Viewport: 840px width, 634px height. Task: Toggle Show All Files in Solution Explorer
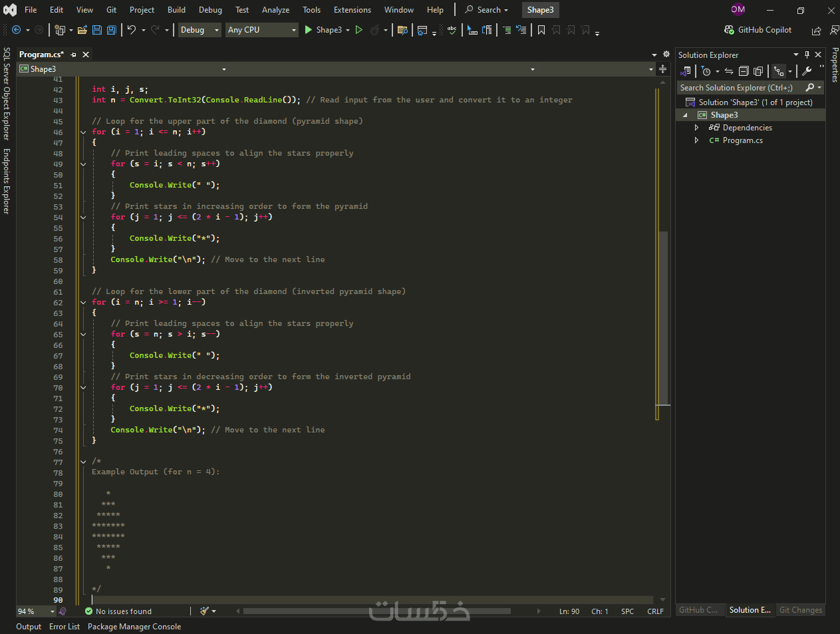pos(758,71)
